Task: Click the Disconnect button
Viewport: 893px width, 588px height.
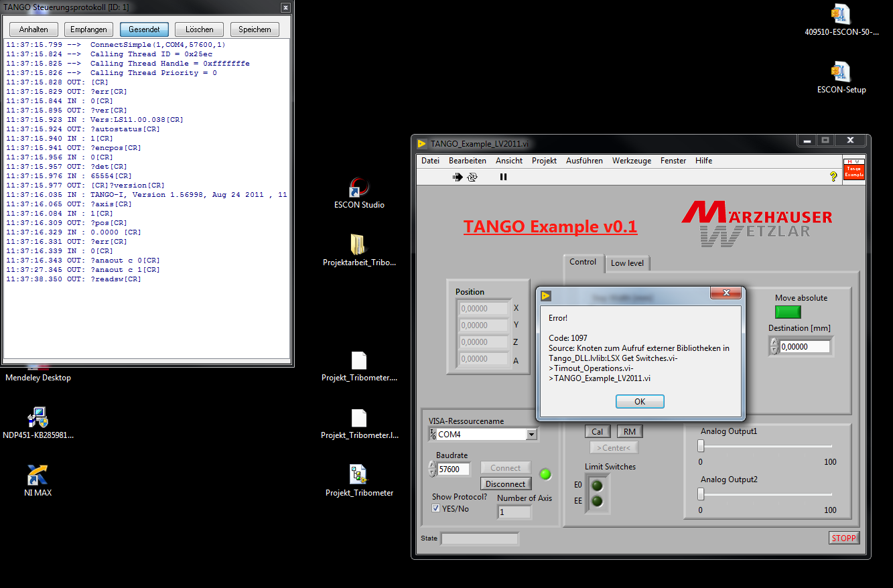Action: (506, 484)
